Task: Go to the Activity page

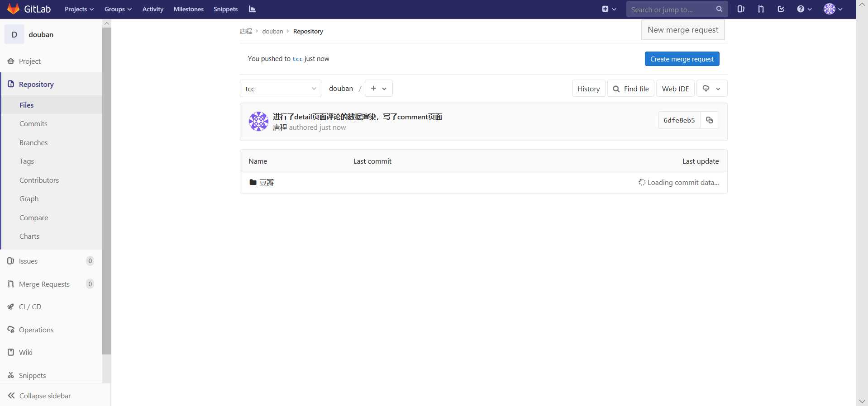Action: (153, 9)
